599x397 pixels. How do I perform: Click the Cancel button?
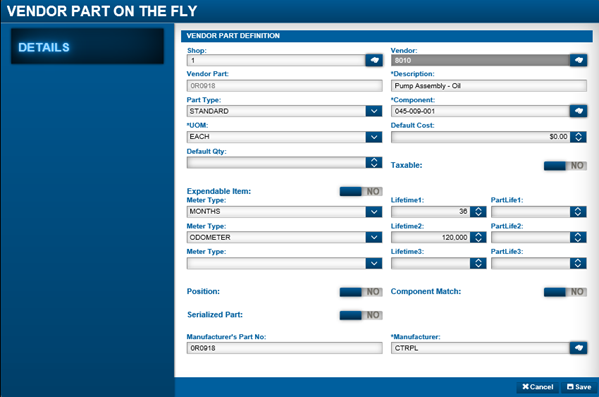[537, 387]
